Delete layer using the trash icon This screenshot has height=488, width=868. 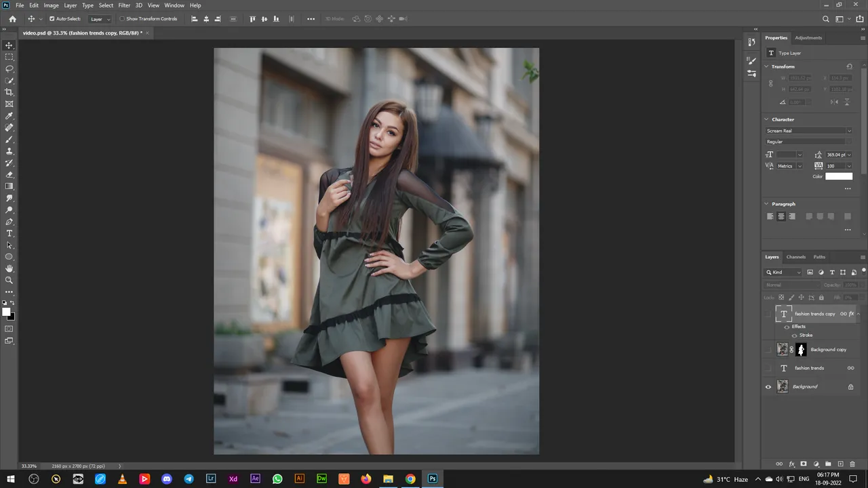coord(853,464)
